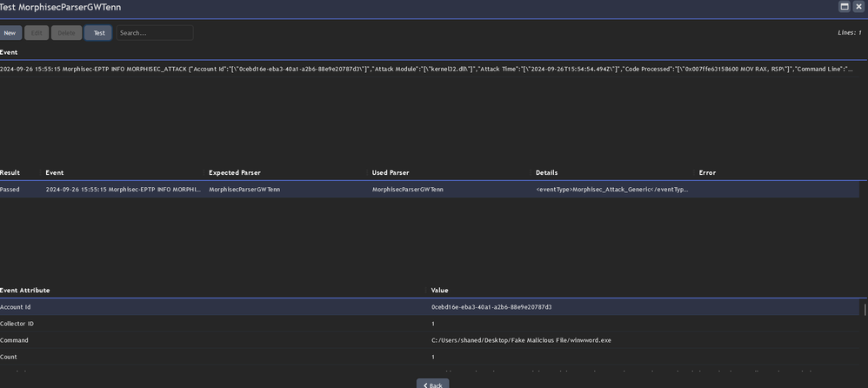Go back with the Back button
The height and width of the screenshot is (388, 868).
432,385
